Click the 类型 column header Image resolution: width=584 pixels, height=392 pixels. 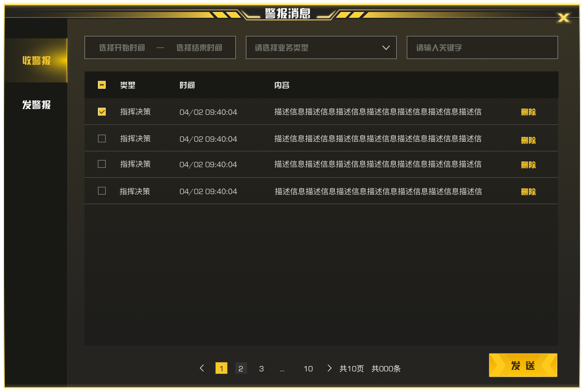point(128,85)
